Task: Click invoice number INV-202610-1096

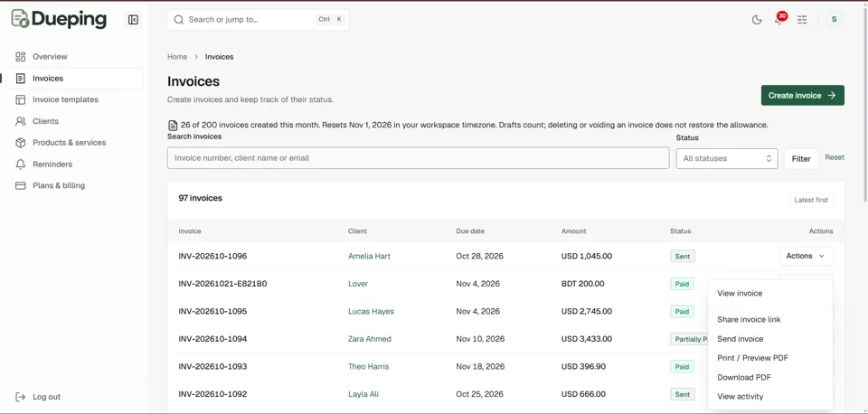Action: (x=212, y=256)
